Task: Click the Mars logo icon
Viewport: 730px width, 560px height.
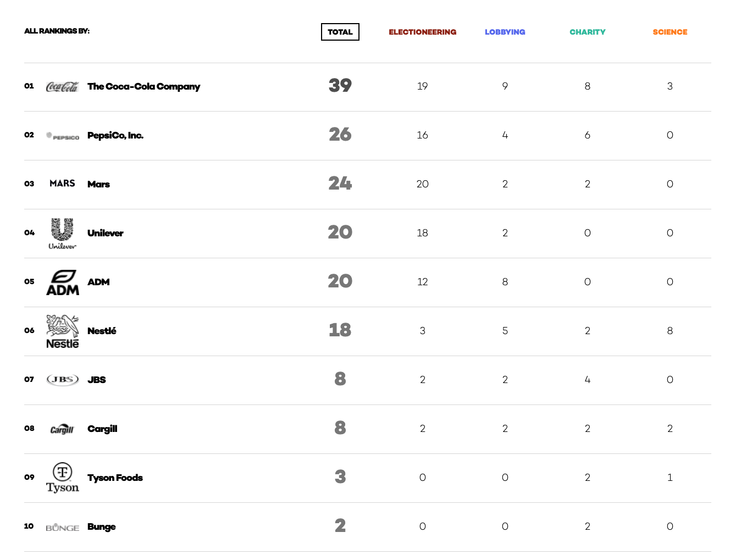Action: pyautogui.click(x=62, y=184)
